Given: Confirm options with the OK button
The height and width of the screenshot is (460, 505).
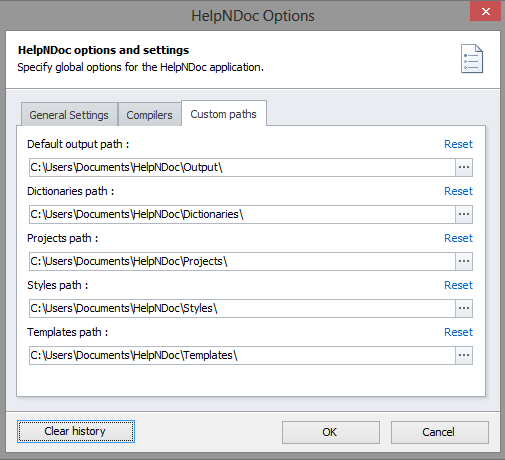Looking at the screenshot, I should pos(331,432).
